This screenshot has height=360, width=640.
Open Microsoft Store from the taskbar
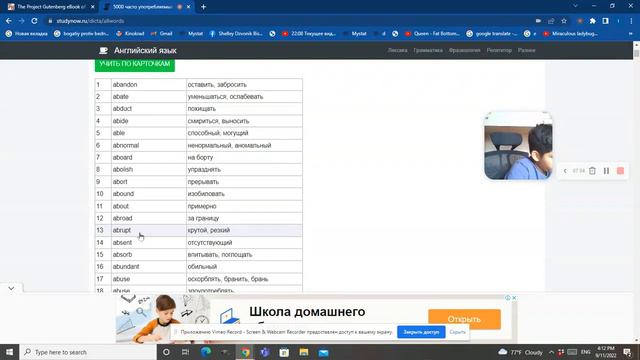[x=284, y=352]
